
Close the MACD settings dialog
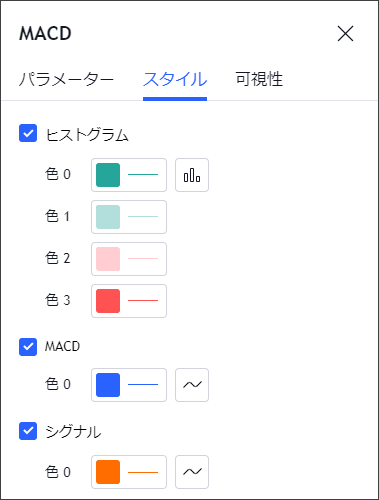[345, 34]
